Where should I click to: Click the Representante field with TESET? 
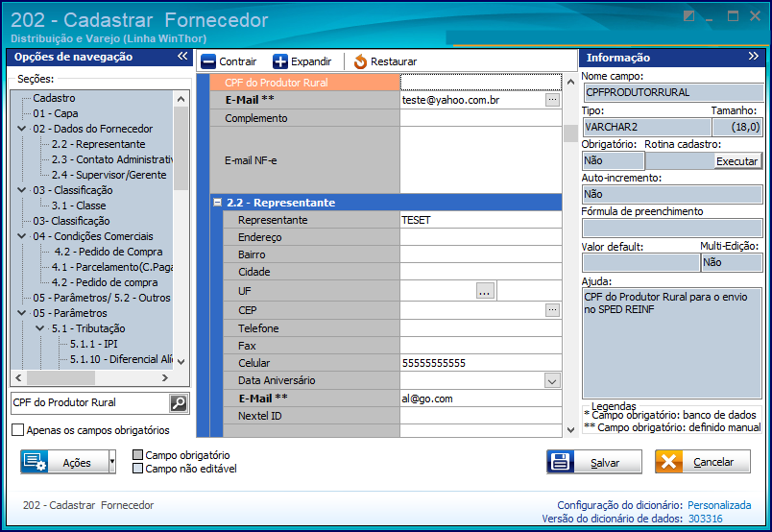pos(480,220)
